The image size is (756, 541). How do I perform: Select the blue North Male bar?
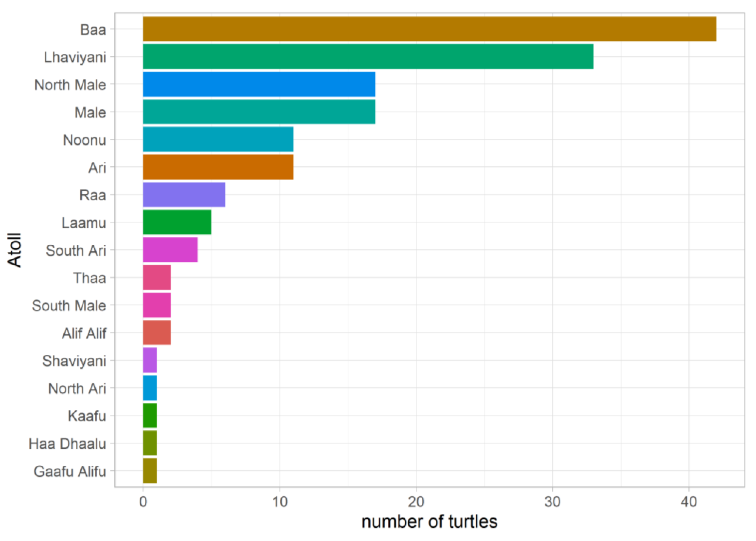(259, 84)
